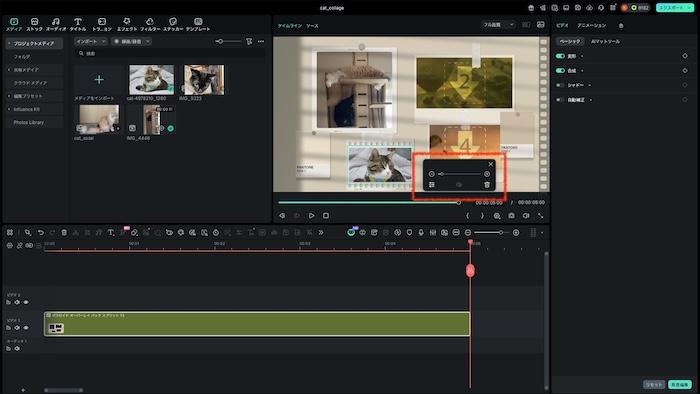Adjust the zoom slider in the popup

[x=459, y=174]
